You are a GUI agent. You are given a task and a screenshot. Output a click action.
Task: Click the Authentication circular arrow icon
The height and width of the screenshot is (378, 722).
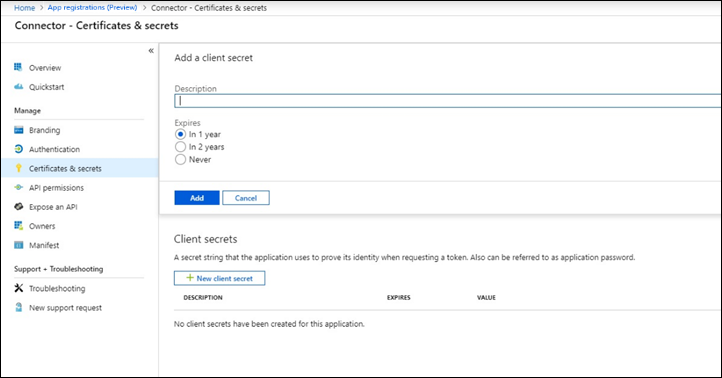[x=18, y=149]
